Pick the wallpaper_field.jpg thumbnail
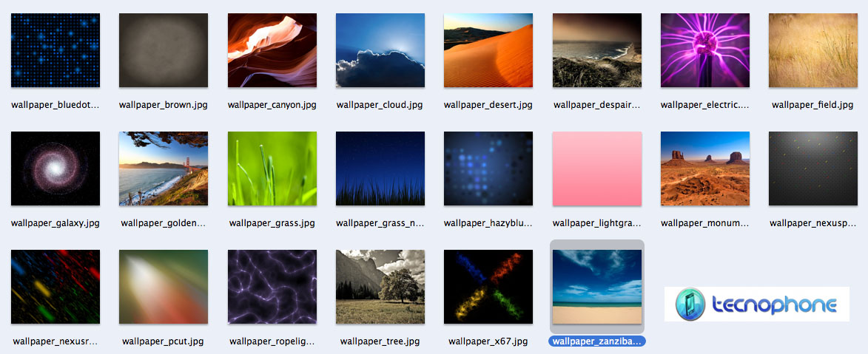The height and width of the screenshot is (354, 868). coord(813,50)
